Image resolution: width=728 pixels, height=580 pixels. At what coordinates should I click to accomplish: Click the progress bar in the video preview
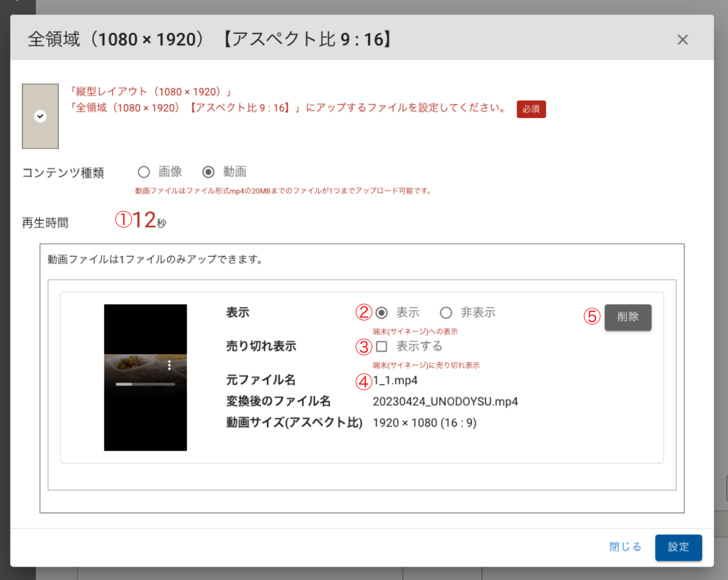145,384
